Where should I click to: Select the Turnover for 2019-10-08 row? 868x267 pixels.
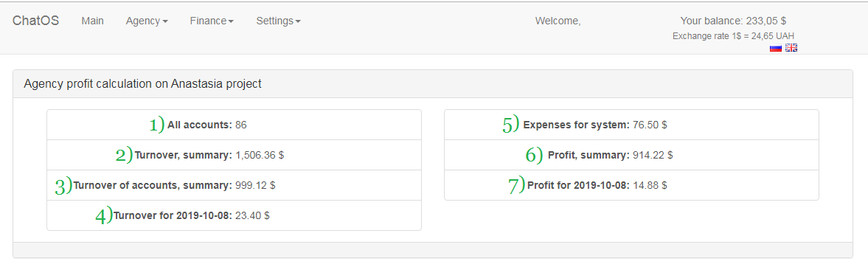point(235,215)
